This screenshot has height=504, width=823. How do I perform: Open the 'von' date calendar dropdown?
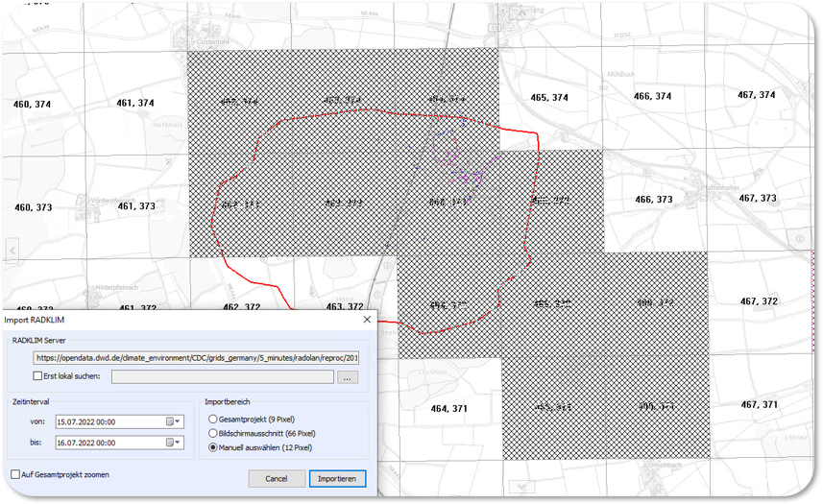(x=173, y=420)
